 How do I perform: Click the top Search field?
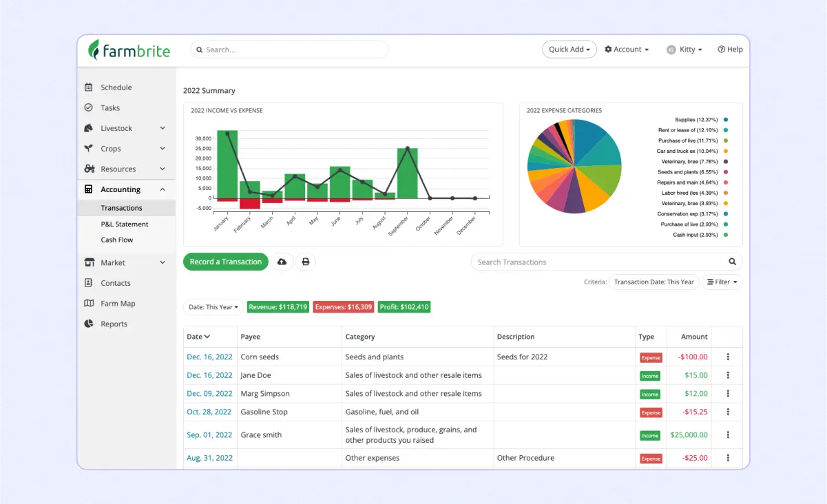pyautogui.click(x=289, y=50)
